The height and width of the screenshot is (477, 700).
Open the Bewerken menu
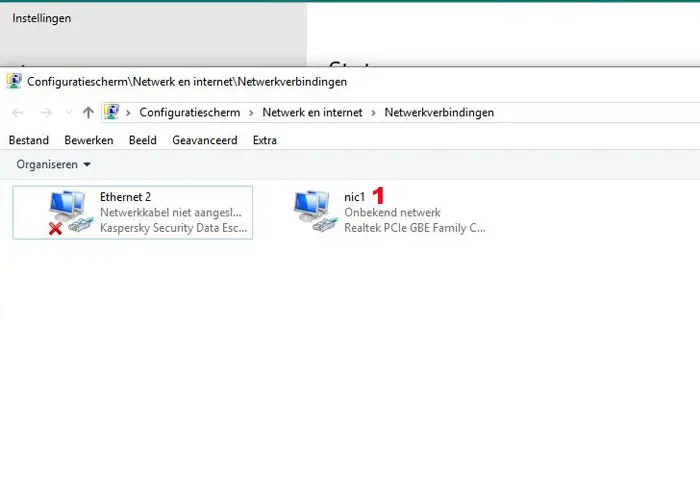click(x=89, y=140)
